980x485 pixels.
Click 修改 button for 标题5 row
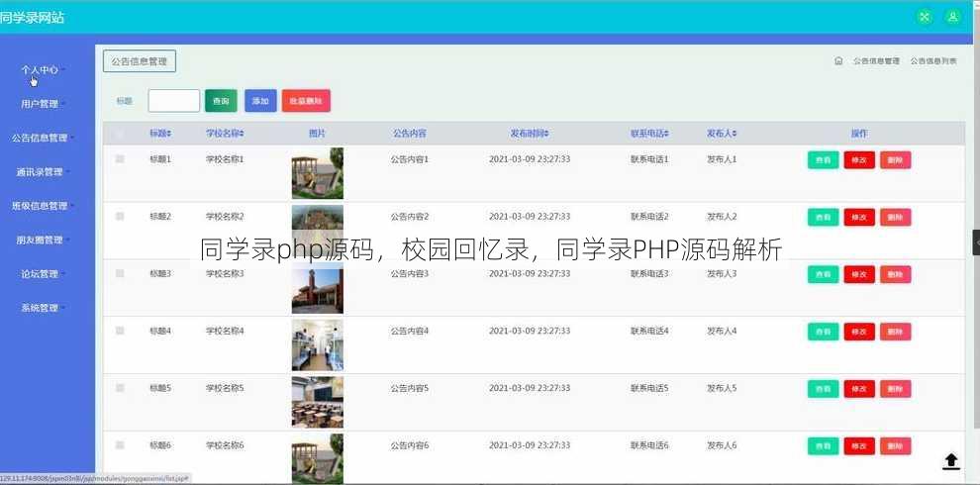pyautogui.click(x=859, y=389)
